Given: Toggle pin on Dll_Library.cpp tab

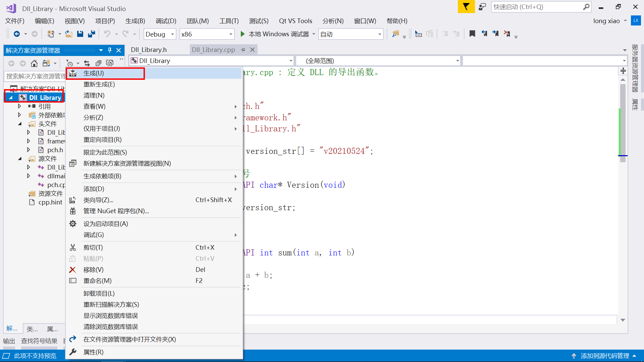Looking at the screenshot, I should pos(243,50).
